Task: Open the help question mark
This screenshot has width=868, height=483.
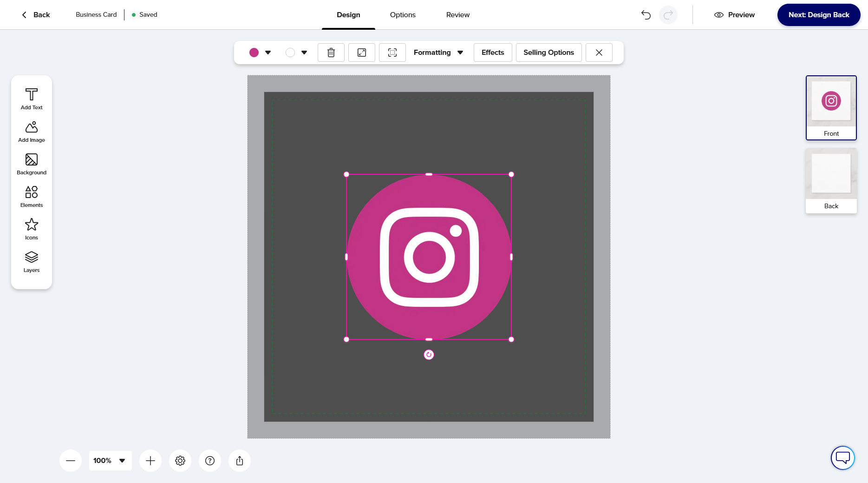Action: [x=210, y=461]
